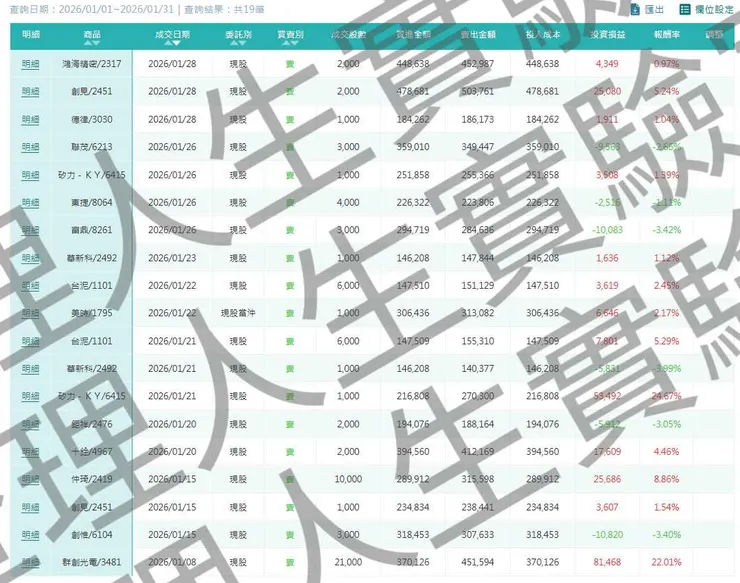The image size is (740, 583).
Task: Click the 53,492 profit value
Action: pos(607,396)
